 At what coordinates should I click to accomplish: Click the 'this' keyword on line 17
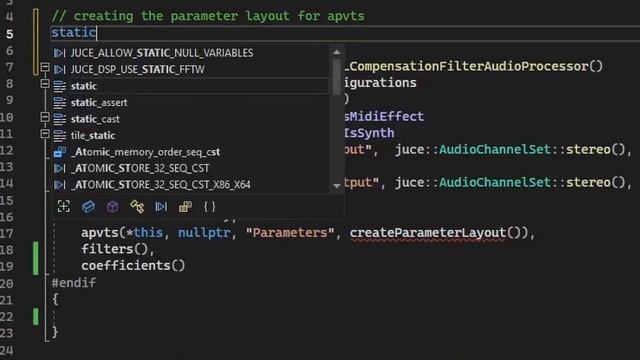coord(148,233)
